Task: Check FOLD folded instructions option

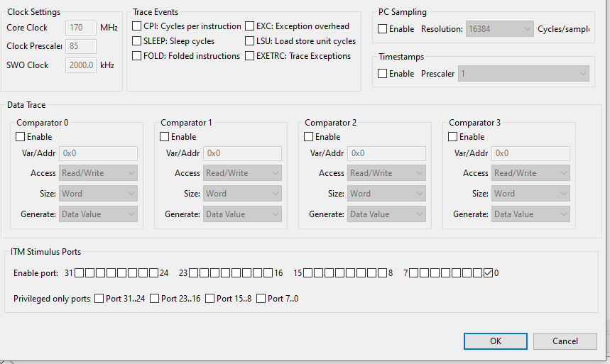Action: point(137,56)
